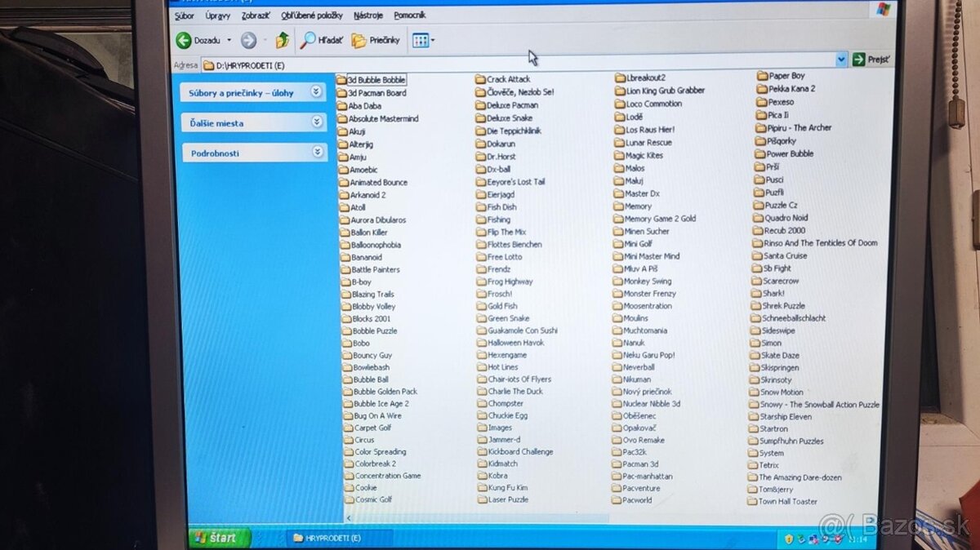Image resolution: width=980 pixels, height=550 pixels.
Task: Click the Back (Dozadu) arrow icon
Action: tap(184, 40)
